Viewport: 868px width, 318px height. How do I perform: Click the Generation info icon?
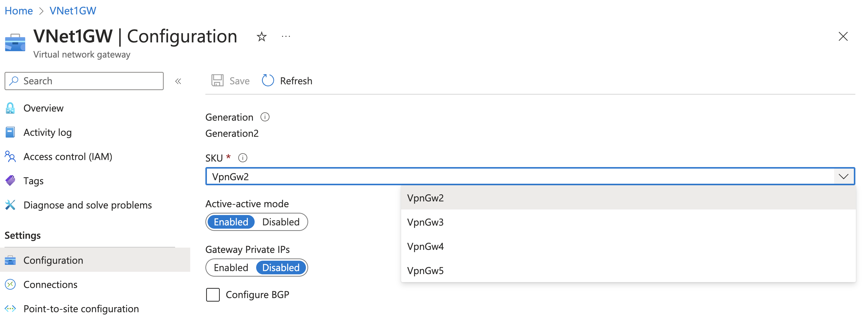pos(265,117)
